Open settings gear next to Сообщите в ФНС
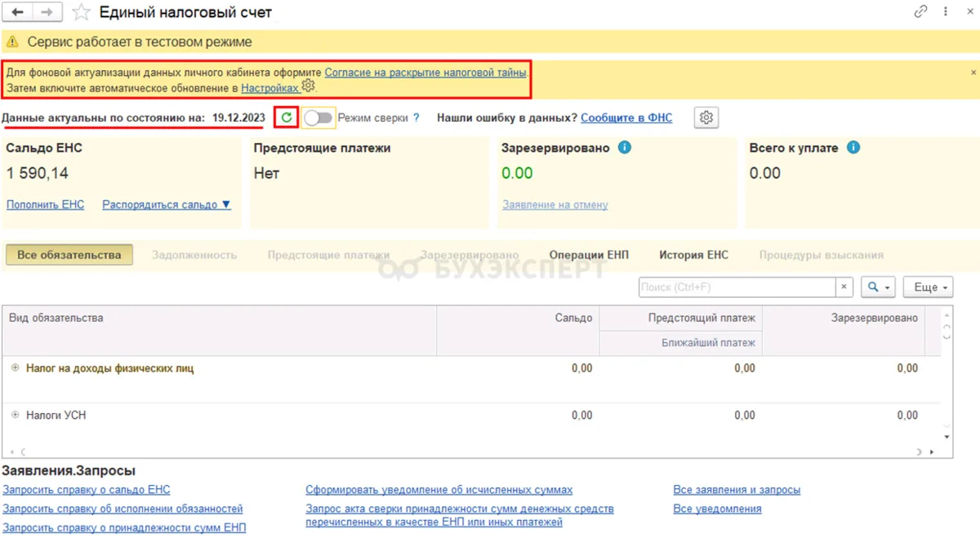 [x=706, y=118]
